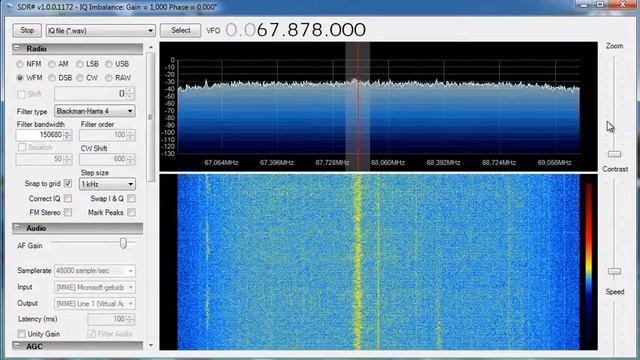Collapse the Audio panel section

[x=17, y=228]
